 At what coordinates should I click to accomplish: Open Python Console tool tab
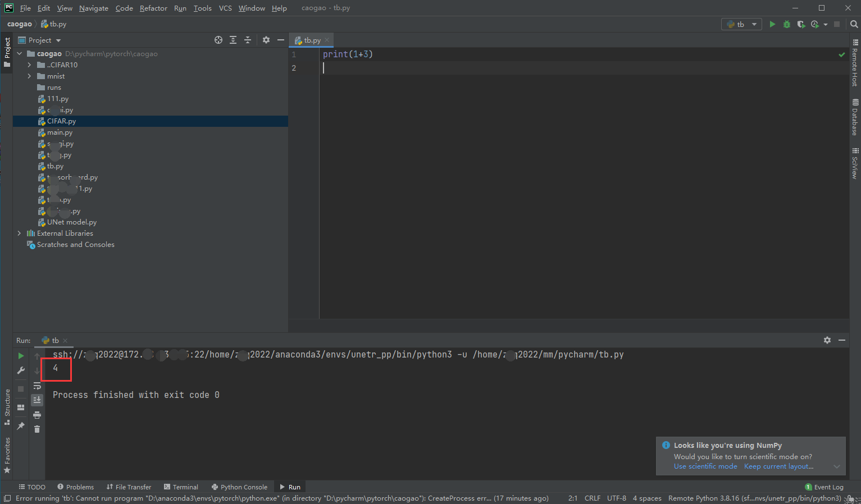(x=239, y=487)
